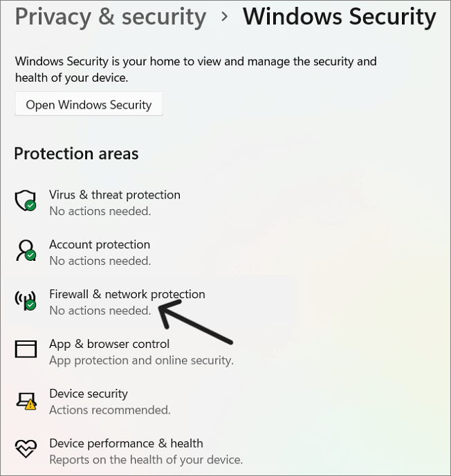The width and height of the screenshot is (451, 476).
Task: Click the "Actions recommended" status text
Action: coord(110,410)
